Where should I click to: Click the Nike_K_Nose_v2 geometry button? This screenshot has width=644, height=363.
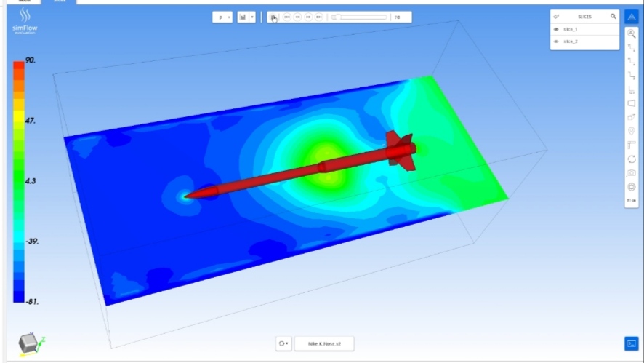[323, 343]
